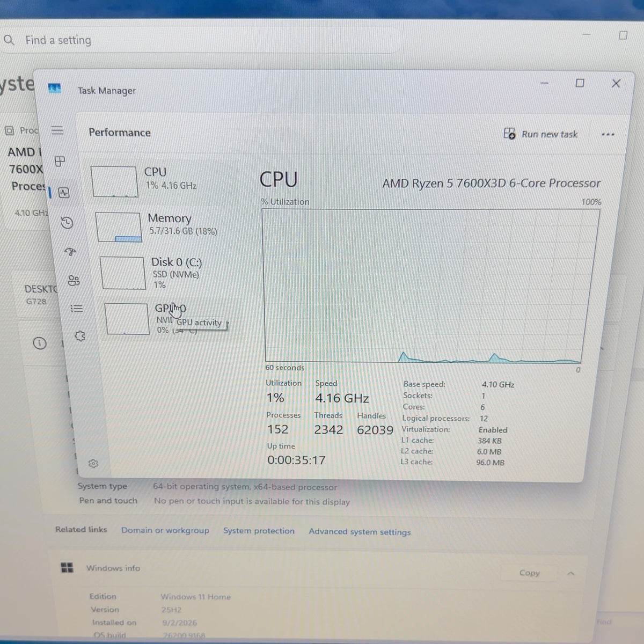Open the Services page icon
Viewport: 644px width, 644px height.
pyautogui.click(x=80, y=336)
